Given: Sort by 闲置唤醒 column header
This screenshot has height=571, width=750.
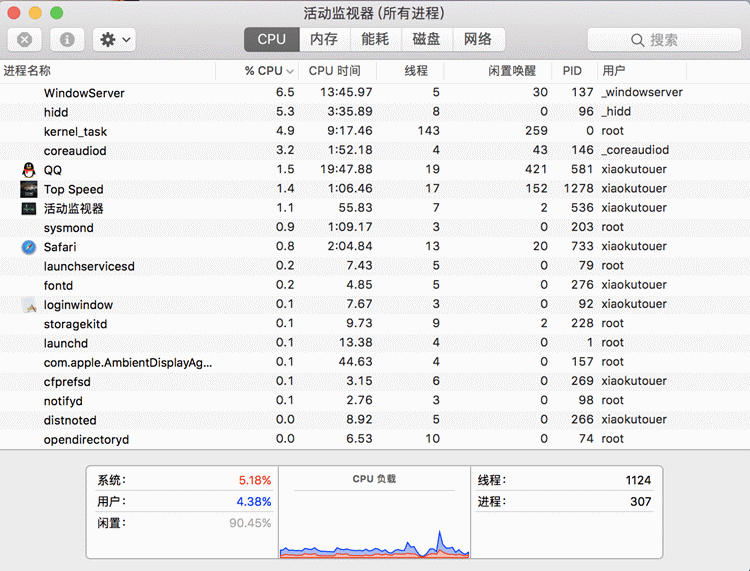Looking at the screenshot, I should point(497,71).
